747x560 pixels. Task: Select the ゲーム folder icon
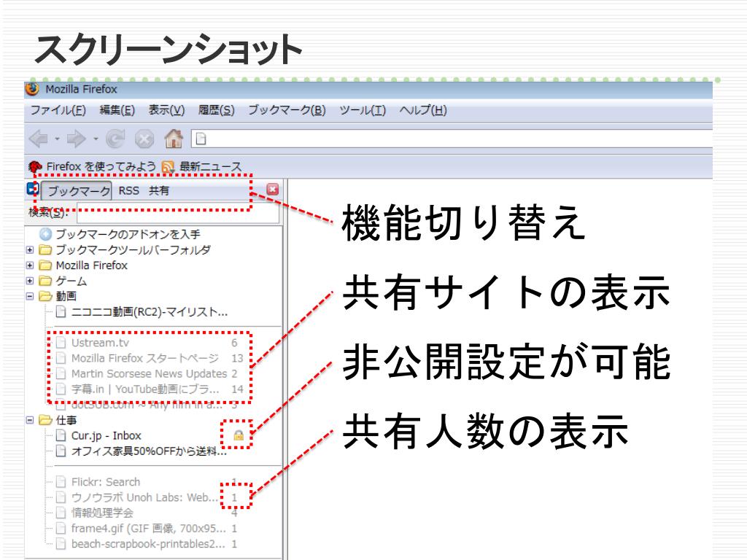click(x=45, y=281)
